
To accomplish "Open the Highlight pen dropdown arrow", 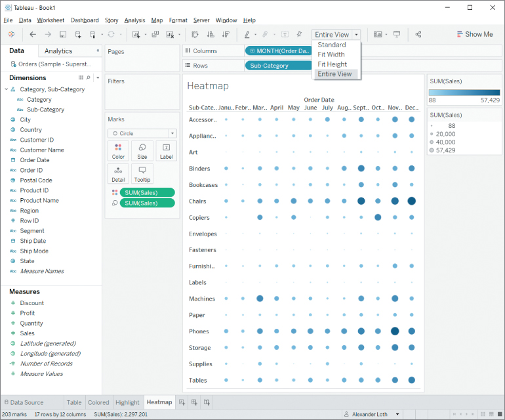I will 255,35.
